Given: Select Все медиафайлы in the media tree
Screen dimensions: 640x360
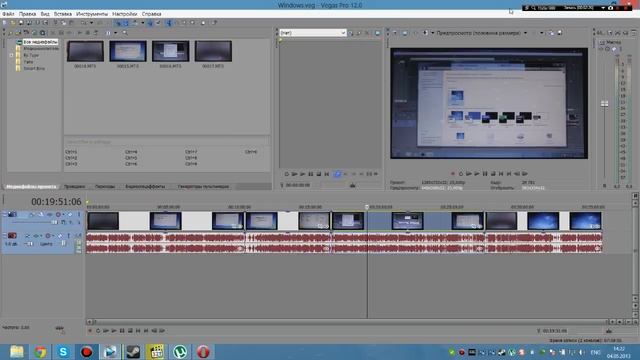Looking at the screenshot, I should coord(40,42).
